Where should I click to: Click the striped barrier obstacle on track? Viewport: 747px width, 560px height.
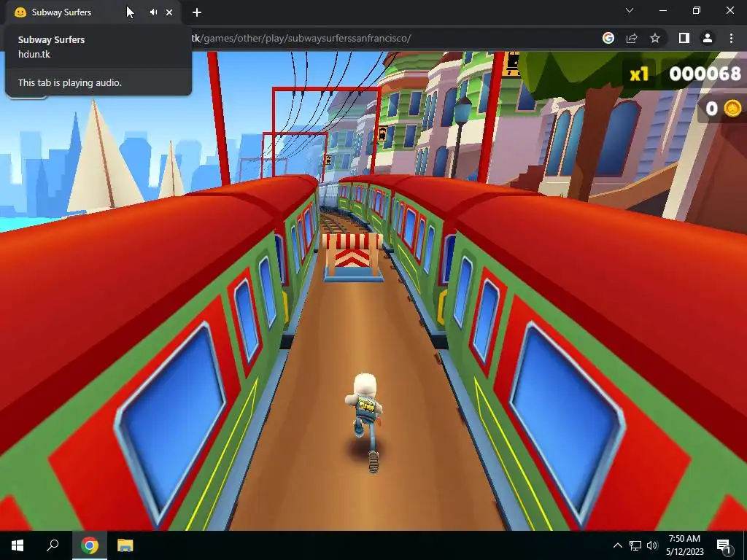352,257
